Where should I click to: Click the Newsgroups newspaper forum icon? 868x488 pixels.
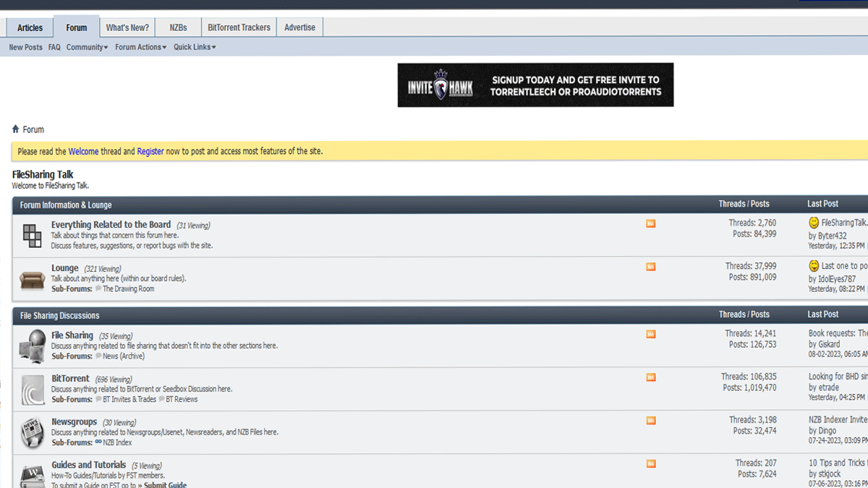[x=33, y=433]
